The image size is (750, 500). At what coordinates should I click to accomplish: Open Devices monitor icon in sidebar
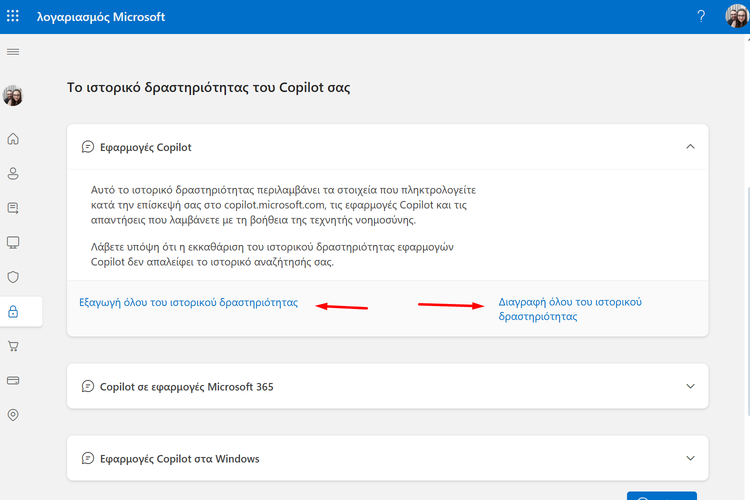[x=13, y=243]
